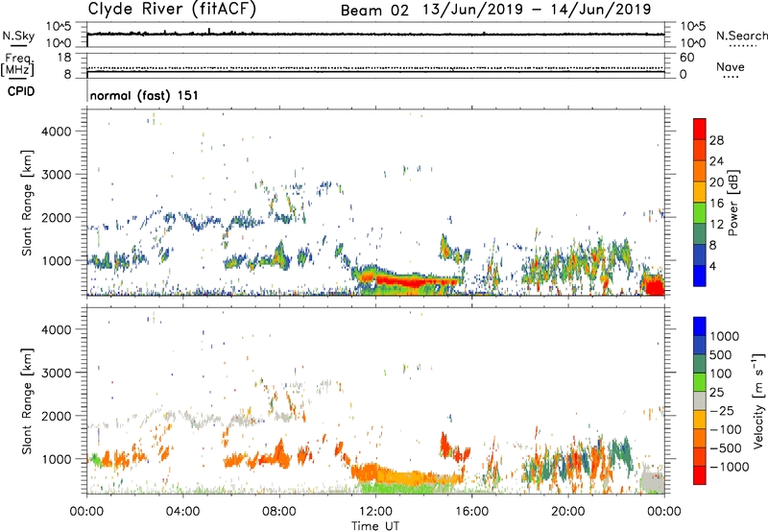Click the 'Time UT' axis title
768x532 pixels.
[x=375, y=526]
